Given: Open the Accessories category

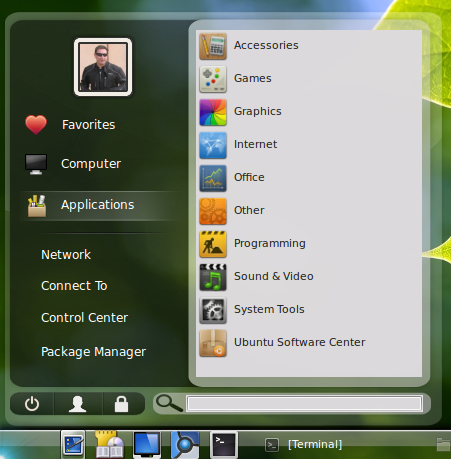Looking at the screenshot, I should point(309,46).
